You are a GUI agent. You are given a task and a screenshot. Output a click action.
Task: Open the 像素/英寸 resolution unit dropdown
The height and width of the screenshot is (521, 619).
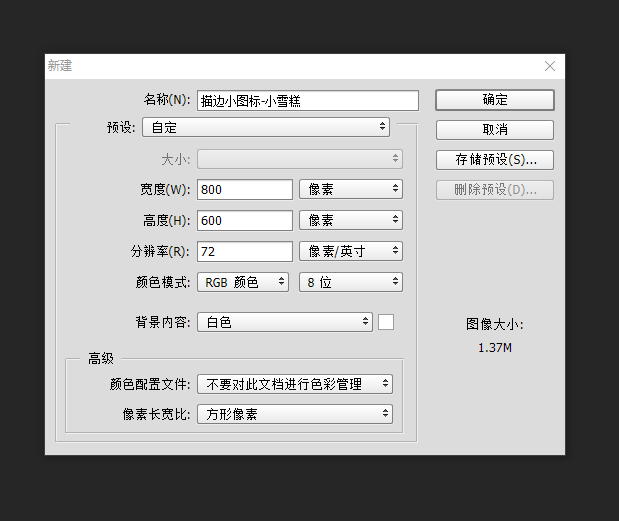coord(351,251)
